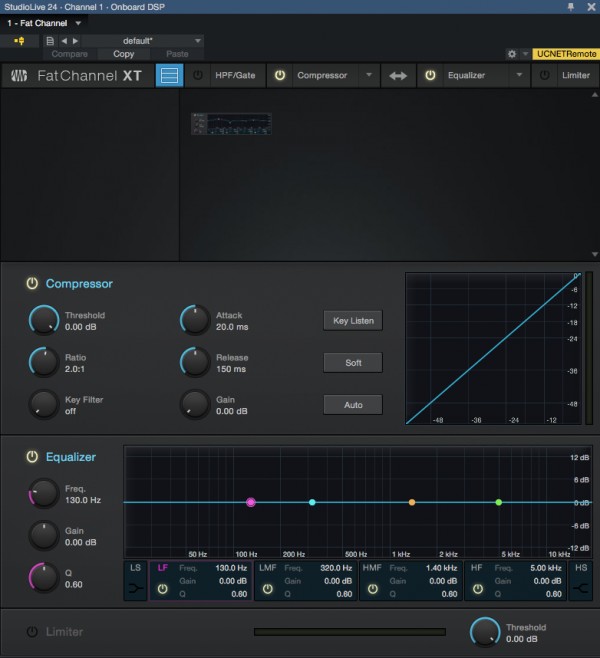Image resolution: width=600 pixels, height=658 pixels.
Task: Toggle HPF/Gate power in the top bar
Action: (198, 76)
